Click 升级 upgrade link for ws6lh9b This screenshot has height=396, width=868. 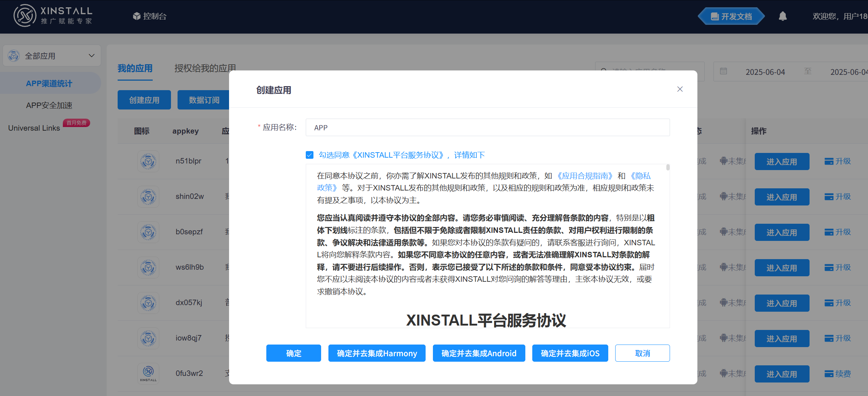pyautogui.click(x=838, y=268)
